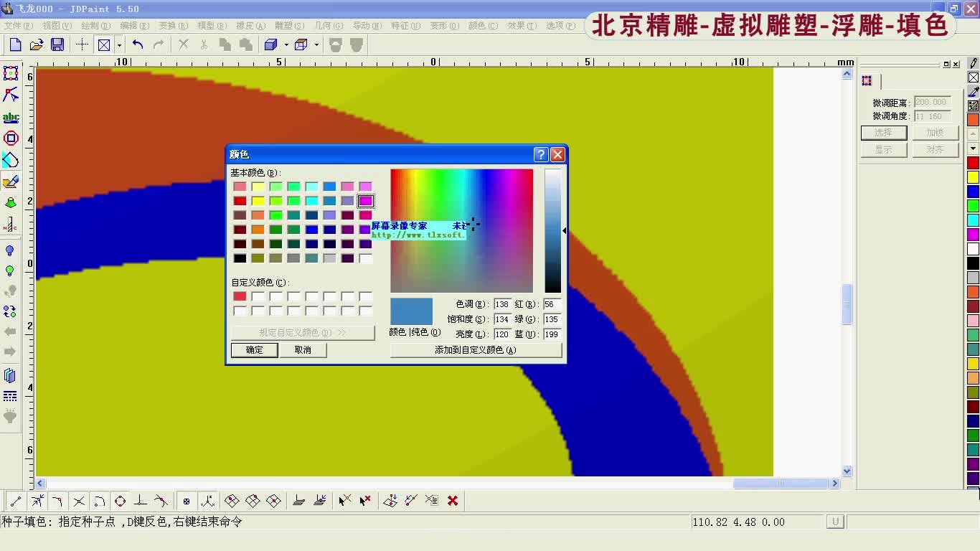Toggle the blue light bulb tool
980x551 pixels.
(x=11, y=251)
